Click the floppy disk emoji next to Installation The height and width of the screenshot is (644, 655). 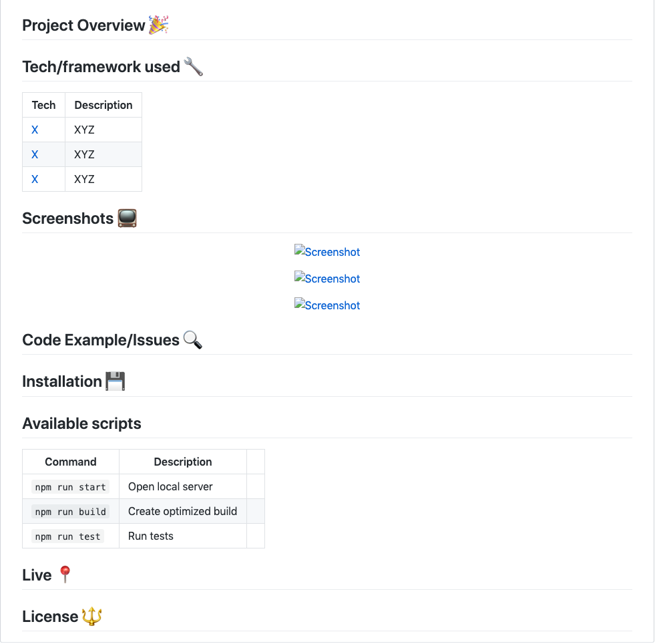point(116,381)
